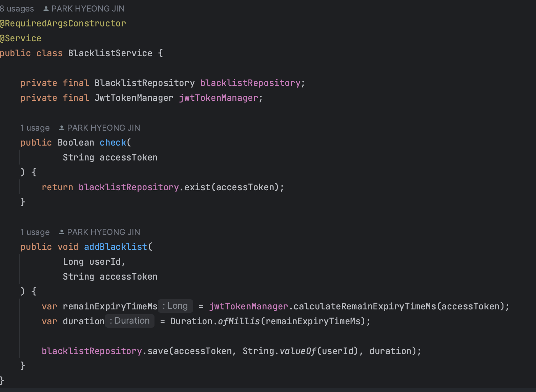Click the valueOf static method call
This screenshot has height=392, width=536.
(x=298, y=351)
